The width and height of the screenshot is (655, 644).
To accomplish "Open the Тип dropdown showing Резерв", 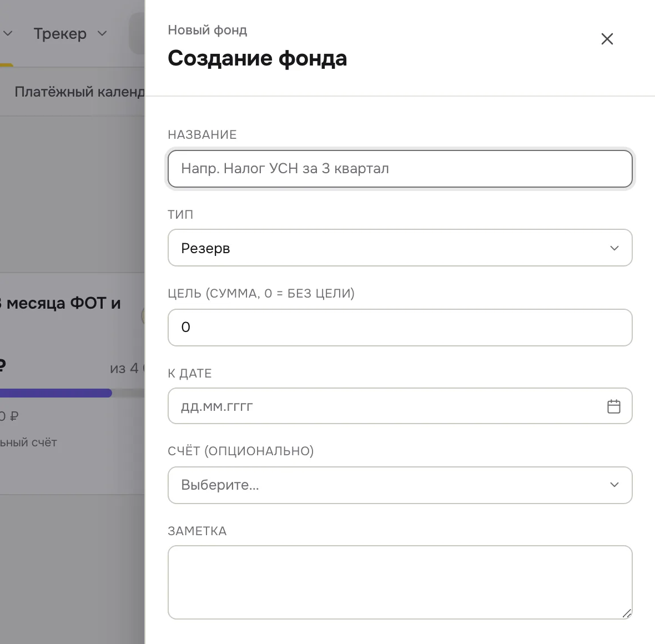I will 400,248.
